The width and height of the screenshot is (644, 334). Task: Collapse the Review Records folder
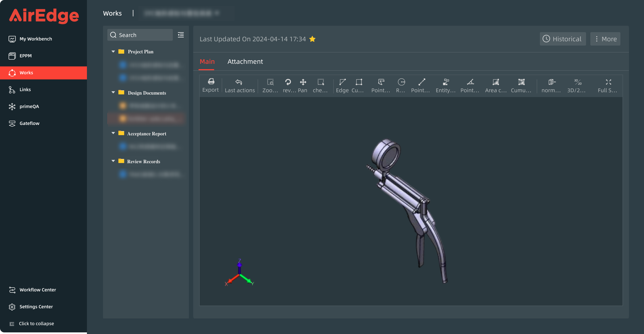(112, 161)
